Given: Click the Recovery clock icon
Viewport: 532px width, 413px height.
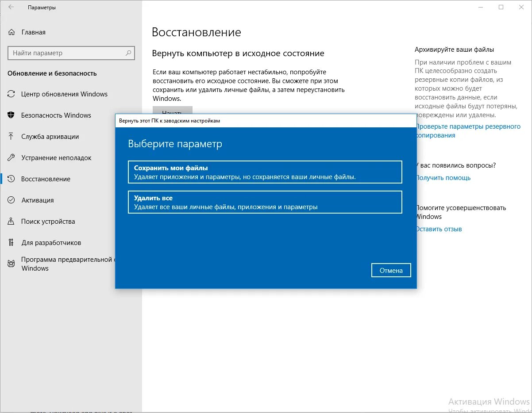Looking at the screenshot, I should click(12, 179).
